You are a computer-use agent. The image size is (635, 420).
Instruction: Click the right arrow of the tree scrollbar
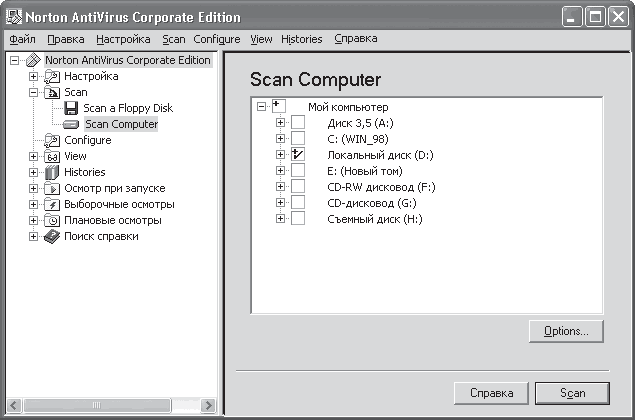pos(208,405)
